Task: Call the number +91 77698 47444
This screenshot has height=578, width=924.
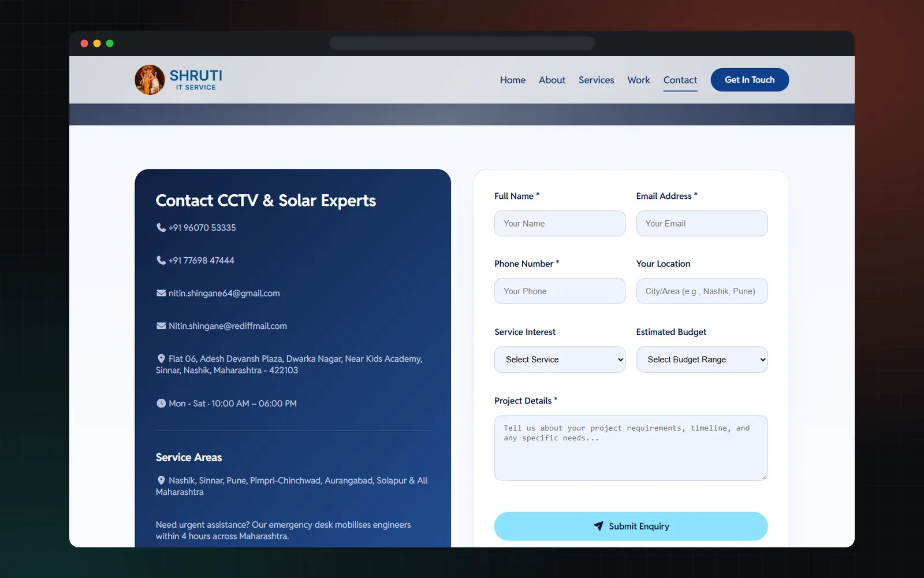Action: [202, 260]
